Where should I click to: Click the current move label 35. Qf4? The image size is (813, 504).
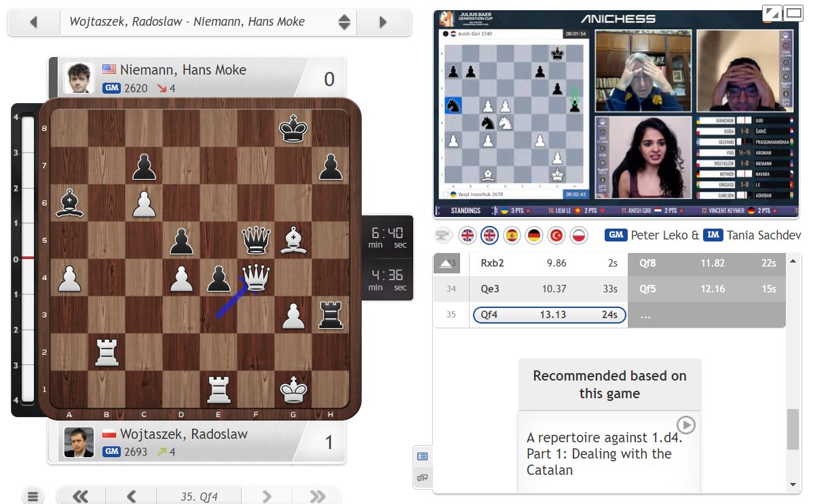pyautogui.click(x=199, y=497)
